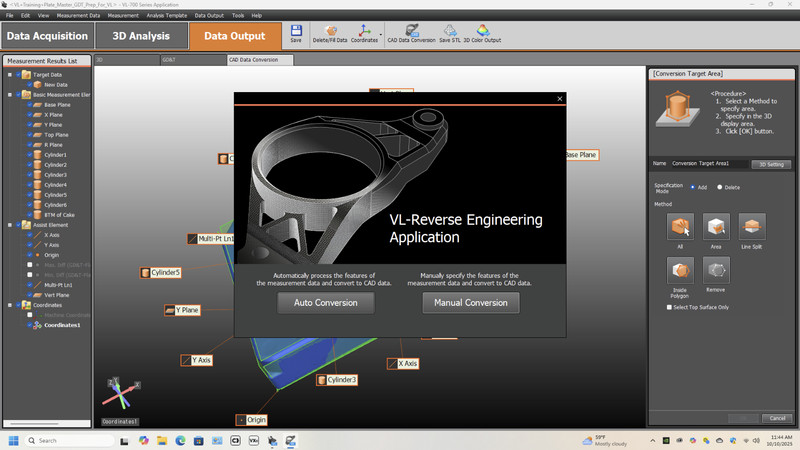Image resolution: width=800 pixels, height=450 pixels.
Task: Toggle the Top Plane checkbox
Action: (x=30, y=135)
